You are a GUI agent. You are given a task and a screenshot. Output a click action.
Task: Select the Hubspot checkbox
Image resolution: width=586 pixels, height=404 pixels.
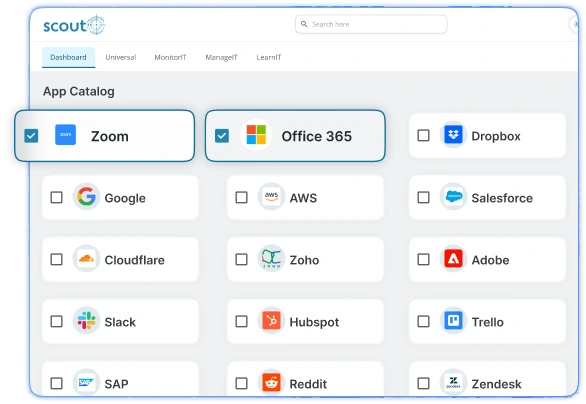[x=241, y=321]
